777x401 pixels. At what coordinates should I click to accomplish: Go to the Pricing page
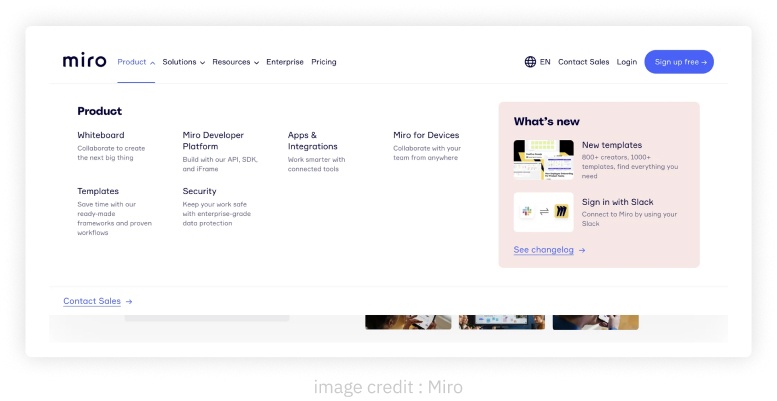pos(324,62)
